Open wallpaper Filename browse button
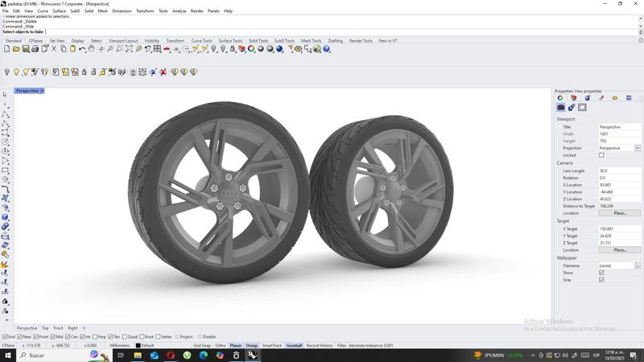 coord(637,265)
